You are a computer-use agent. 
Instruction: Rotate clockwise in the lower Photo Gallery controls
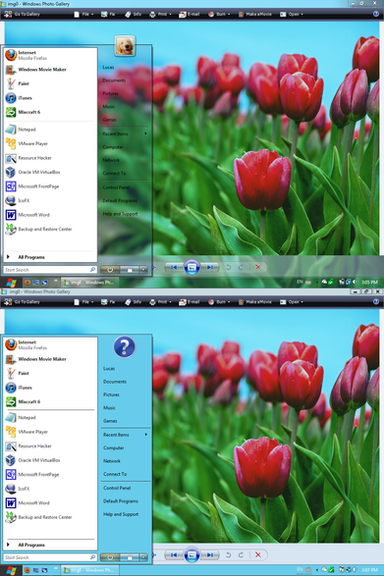[x=241, y=555]
